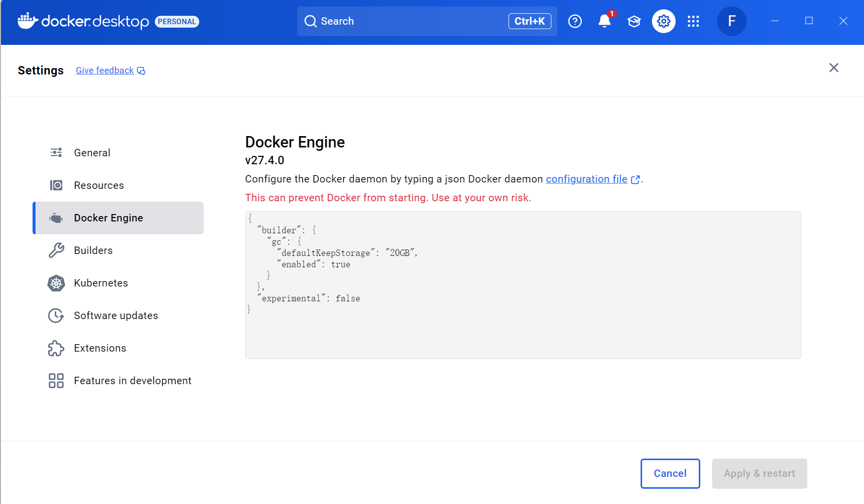864x504 pixels.
Task: Click the "enabled": true line
Action: (x=314, y=264)
